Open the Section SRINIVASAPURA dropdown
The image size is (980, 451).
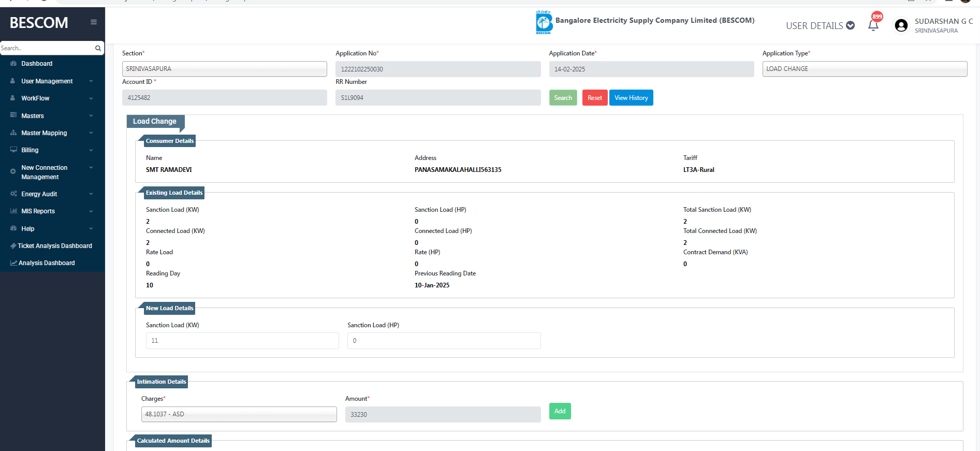225,69
